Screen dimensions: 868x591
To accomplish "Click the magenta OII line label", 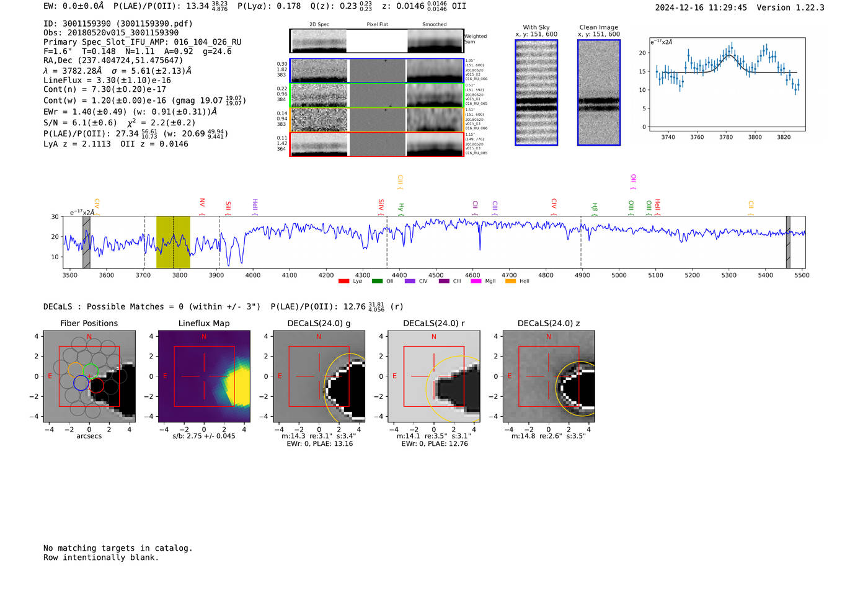I will pos(633,182).
